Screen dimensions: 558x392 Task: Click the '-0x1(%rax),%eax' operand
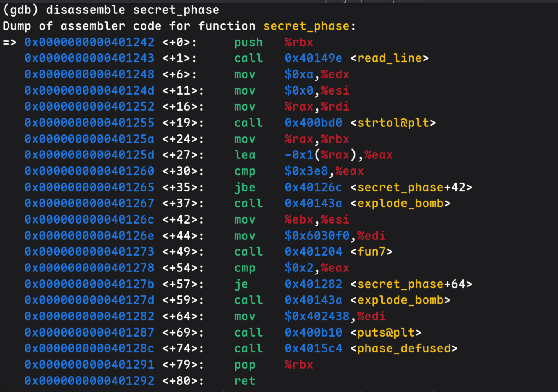click(338, 155)
